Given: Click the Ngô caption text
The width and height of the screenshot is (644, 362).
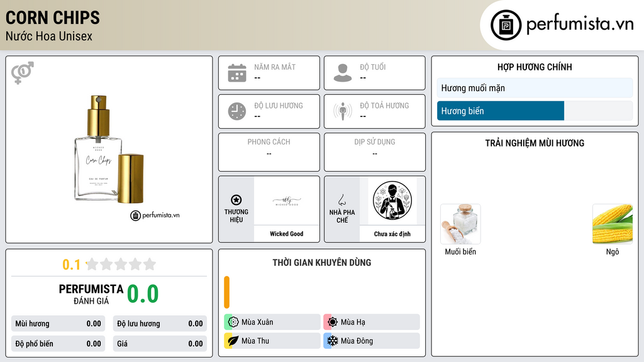Looking at the screenshot, I should [613, 251].
